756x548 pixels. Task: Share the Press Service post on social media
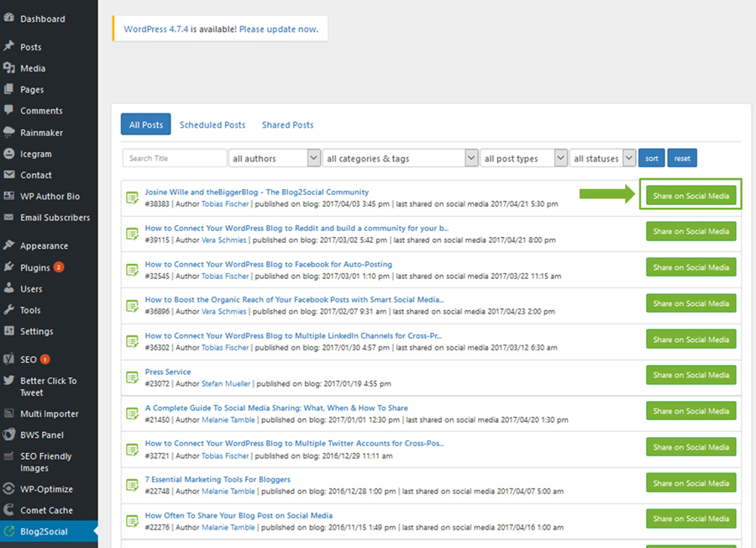[x=691, y=375]
